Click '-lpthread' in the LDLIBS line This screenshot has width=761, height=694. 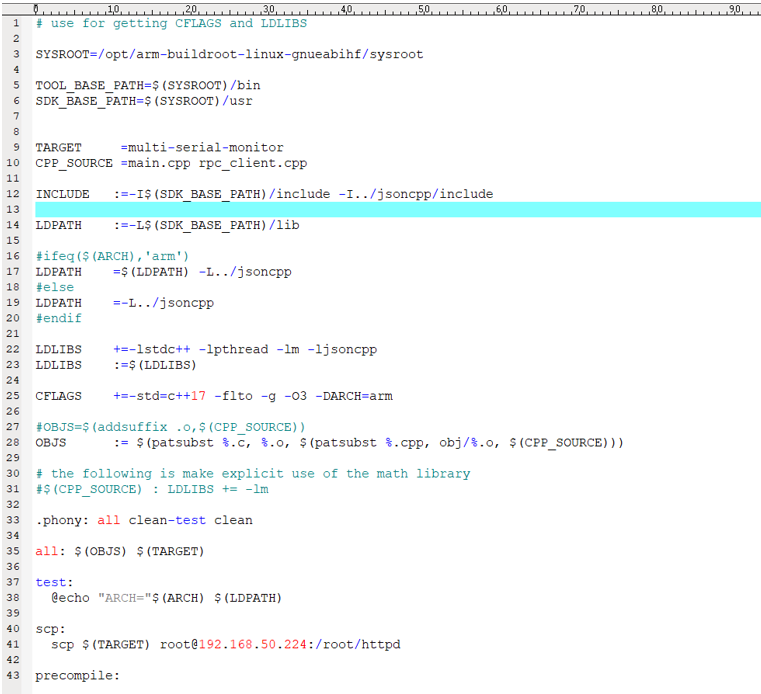coord(233,349)
